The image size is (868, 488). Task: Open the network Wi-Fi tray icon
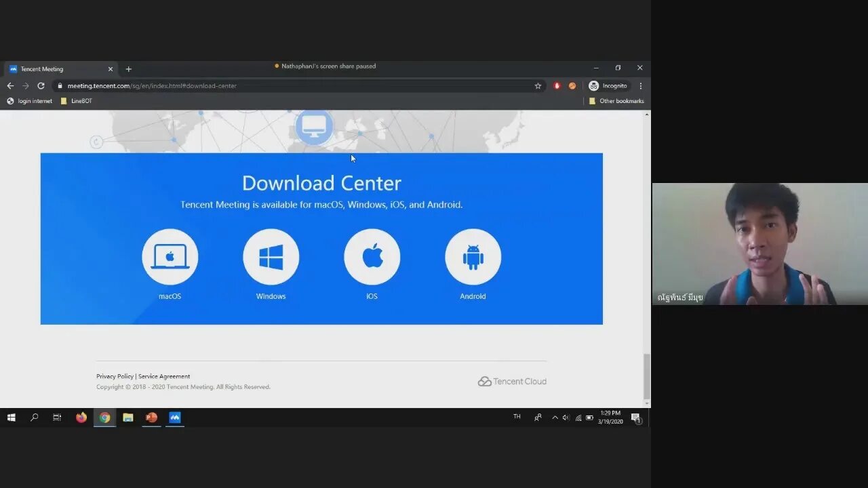[578, 418]
